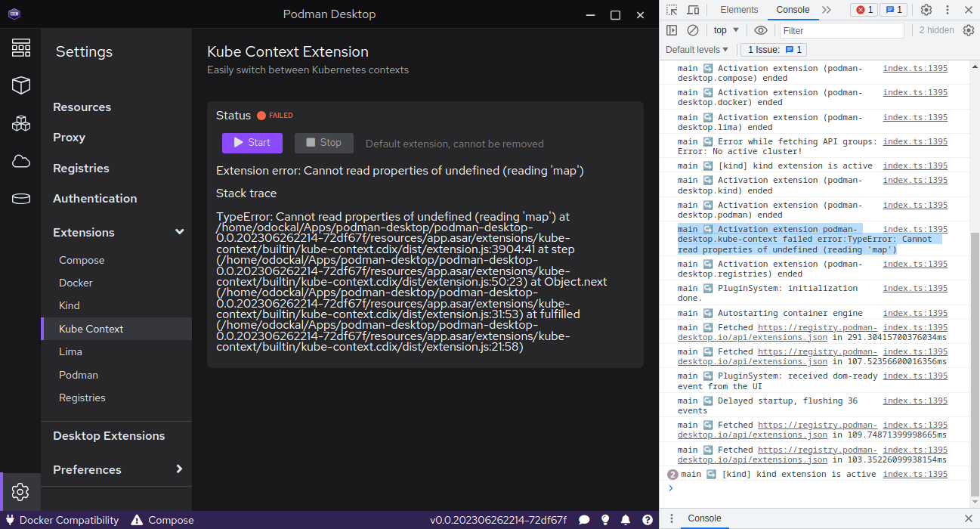This screenshot has width=980, height=529.
Task: Click the red error count badge
Action: pyautogui.click(x=864, y=10)
